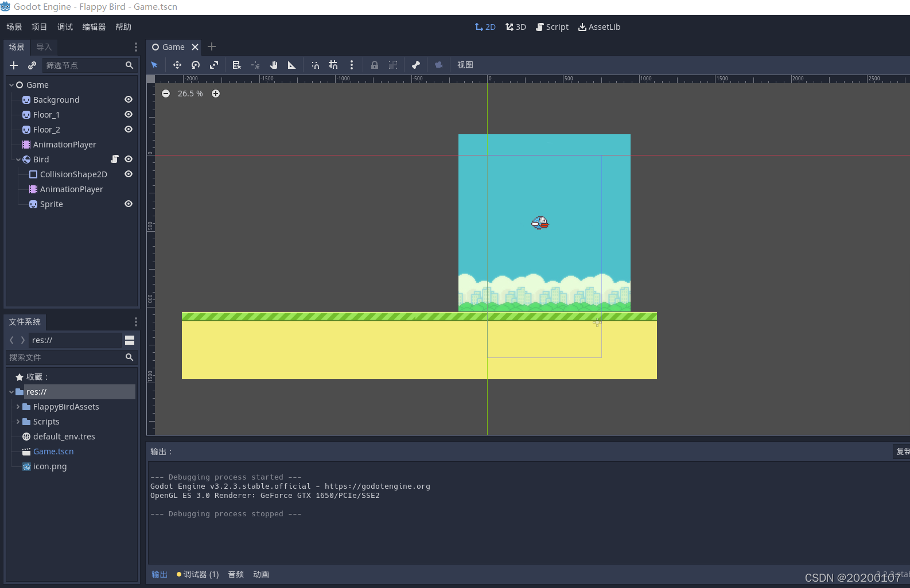Collapse the Bird node children
Image resolution: width=910 pixels, height=588 pixels.
coord(18,159)
